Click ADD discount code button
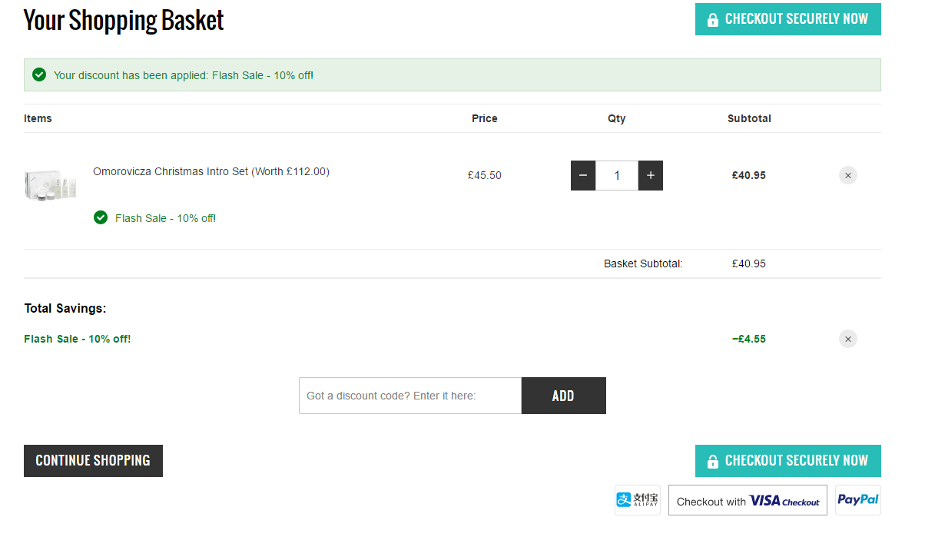This screenshot has height=560, width=925. point(563,396)
